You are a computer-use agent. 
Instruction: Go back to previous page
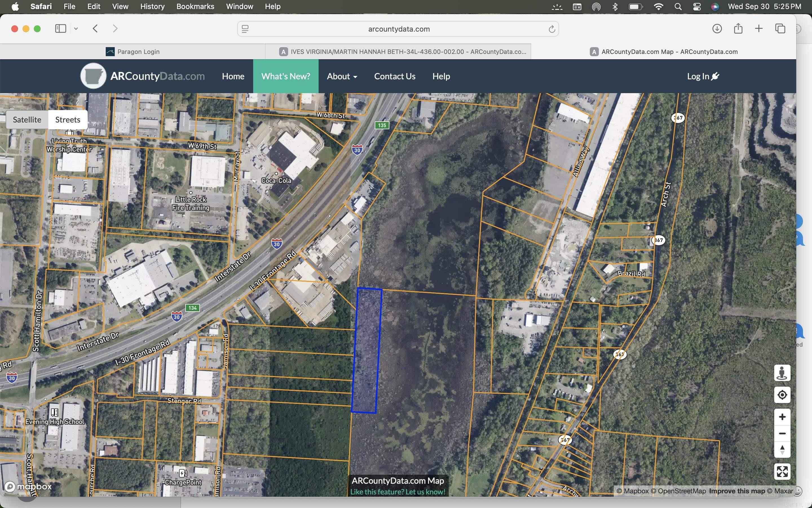[95, 29]
